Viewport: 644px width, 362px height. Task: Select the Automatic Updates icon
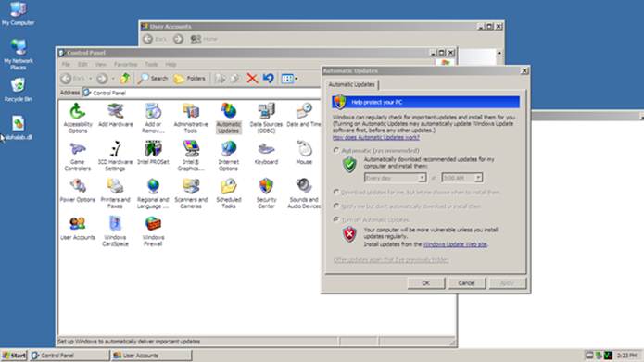point(228,118)
